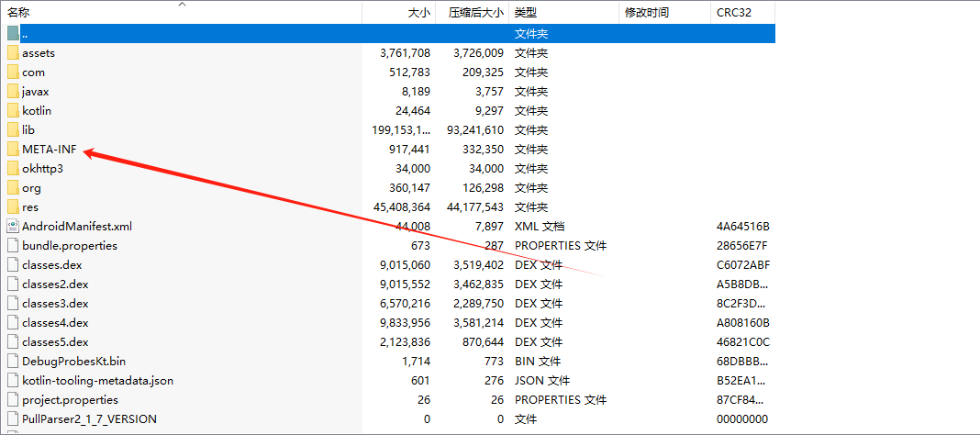Viewport: 980px width, 435px height.
Task: Select the res folder row
Action: click(31, 207)
